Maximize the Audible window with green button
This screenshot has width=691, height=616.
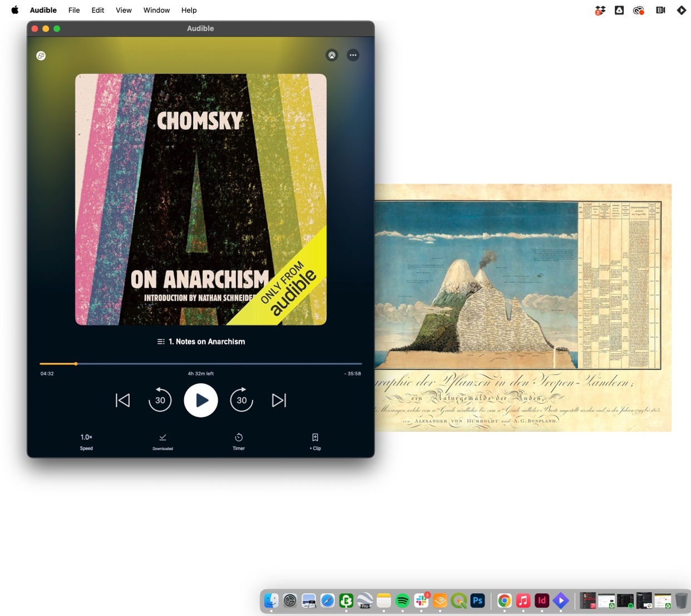[x=57, y=28]
